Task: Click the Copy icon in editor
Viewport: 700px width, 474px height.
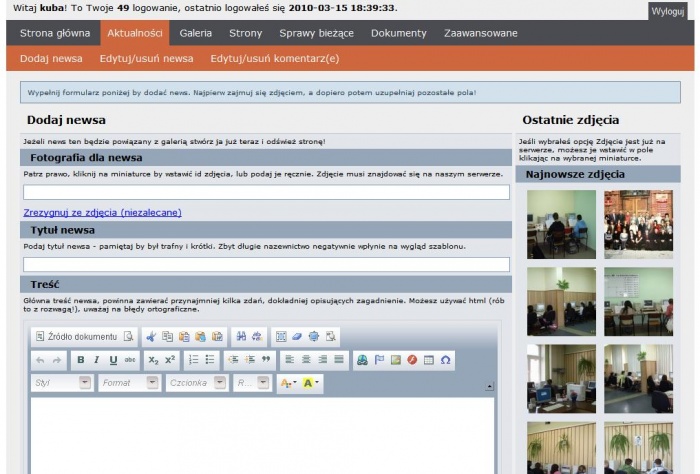Action: (167, 337)
